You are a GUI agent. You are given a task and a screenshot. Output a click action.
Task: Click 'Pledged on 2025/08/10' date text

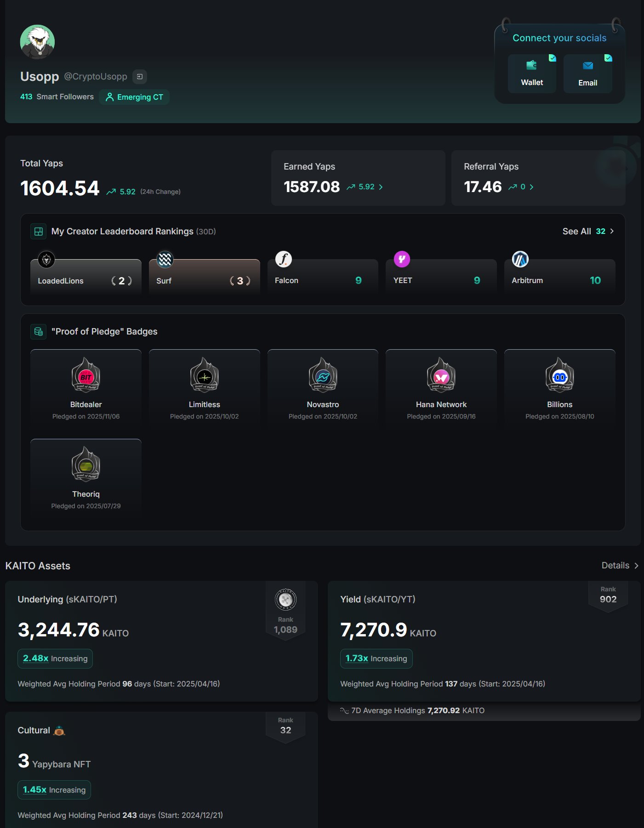pos(560,416)
